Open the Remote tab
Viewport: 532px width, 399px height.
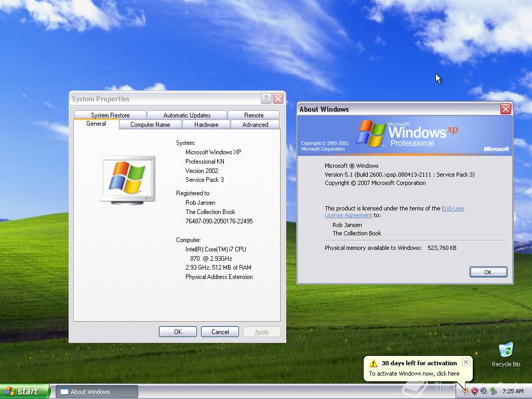254,115
